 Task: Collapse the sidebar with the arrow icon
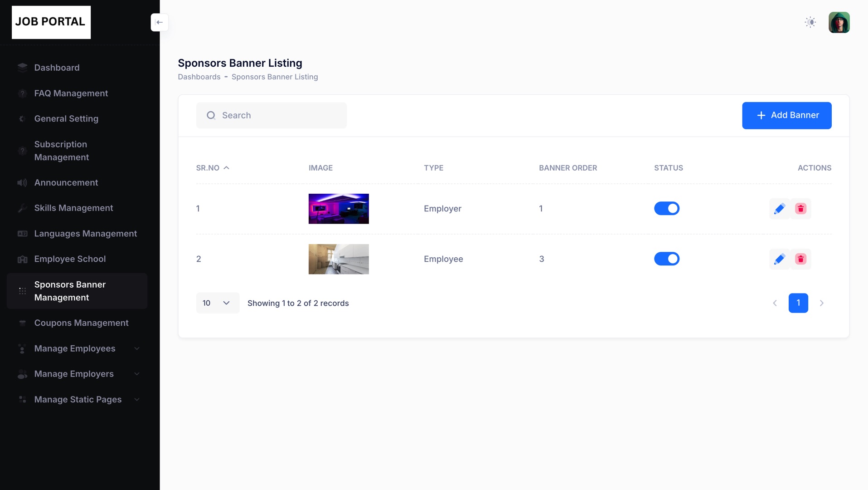[160, 22]
